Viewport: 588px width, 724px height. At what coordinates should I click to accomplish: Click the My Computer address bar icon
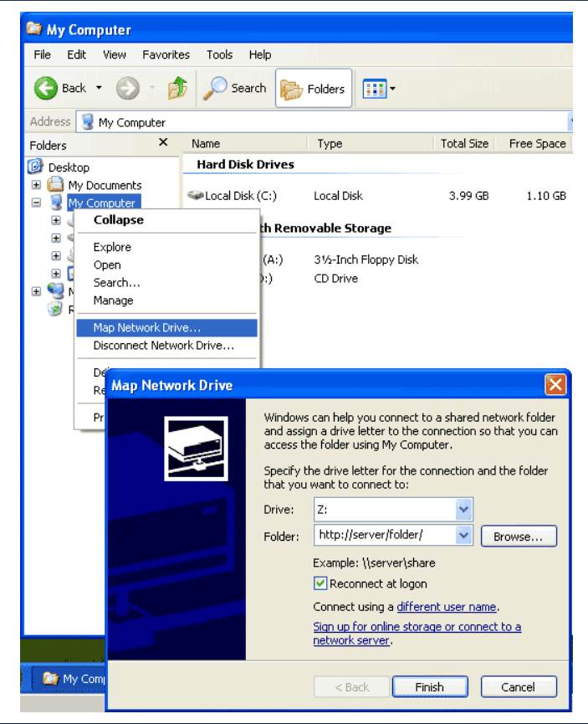87,122
